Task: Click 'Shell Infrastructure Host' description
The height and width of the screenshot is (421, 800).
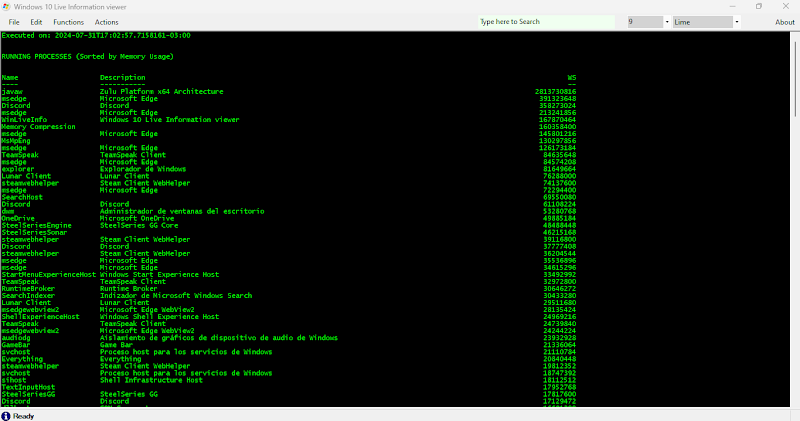Action: click(x=151, y=380)
